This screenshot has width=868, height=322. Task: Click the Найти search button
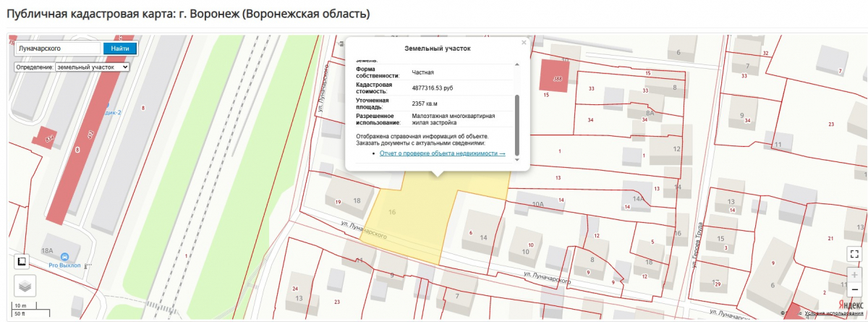pos(120,48)
